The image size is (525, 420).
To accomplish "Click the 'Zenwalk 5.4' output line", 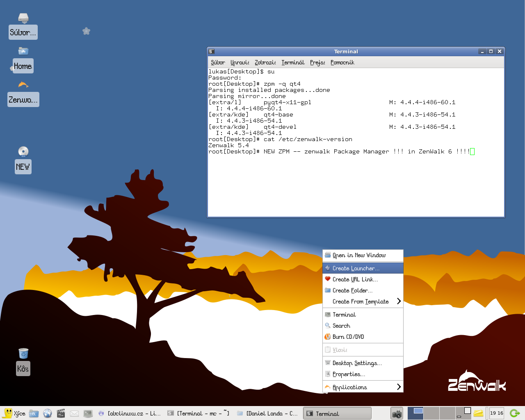I will (228, 145).
